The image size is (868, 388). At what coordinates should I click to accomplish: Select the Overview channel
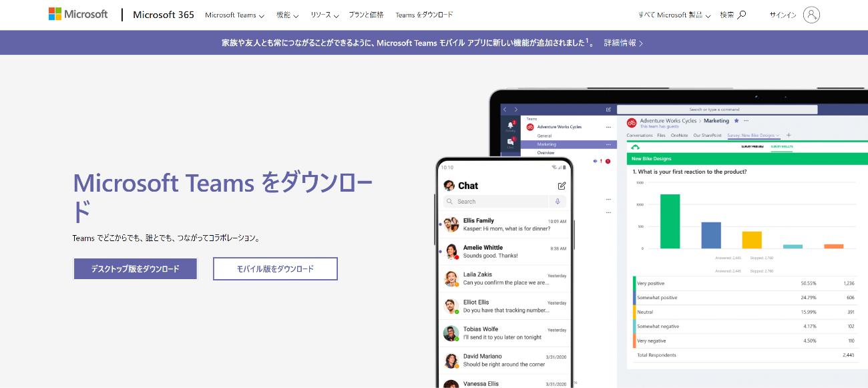[546, 153]
